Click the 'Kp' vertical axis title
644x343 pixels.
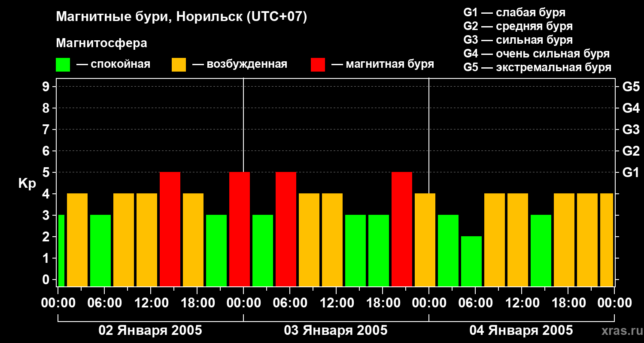pos(27,184)
